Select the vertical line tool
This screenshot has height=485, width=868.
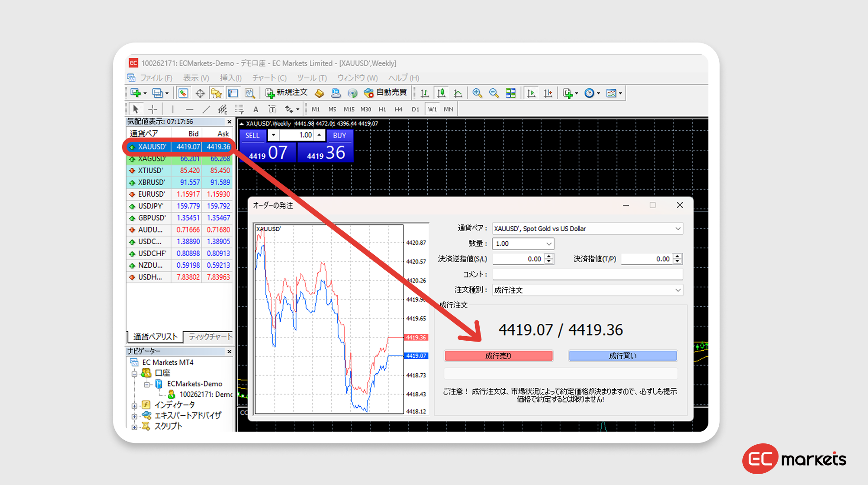173,109
